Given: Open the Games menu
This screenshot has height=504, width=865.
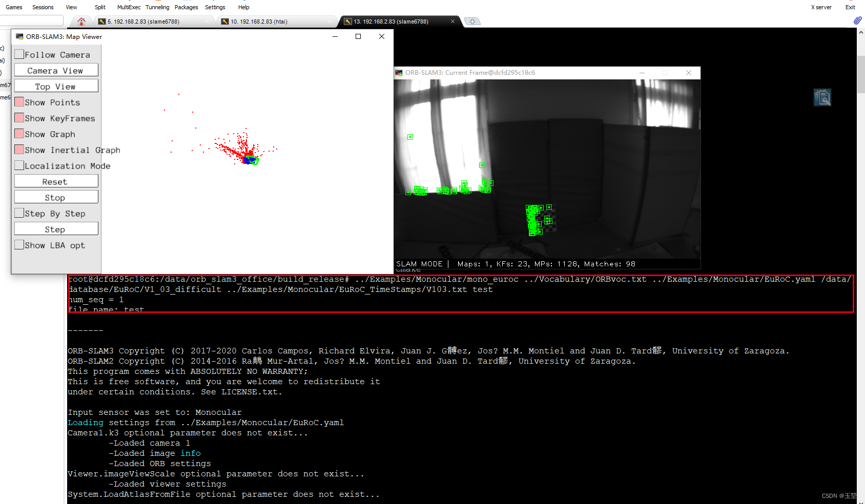Looking at the screenshot, I should tap(14, 7).
